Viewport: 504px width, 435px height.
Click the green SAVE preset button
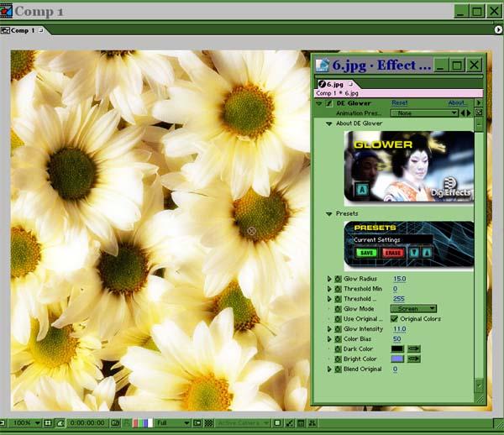(x=366, y=253)
